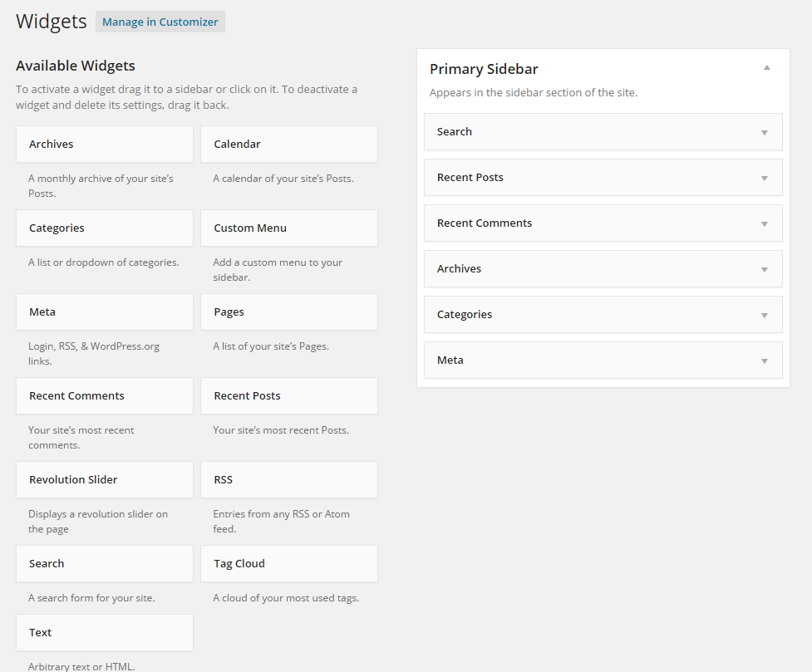Click the Text available widget
812x672 pixels.
105,632
